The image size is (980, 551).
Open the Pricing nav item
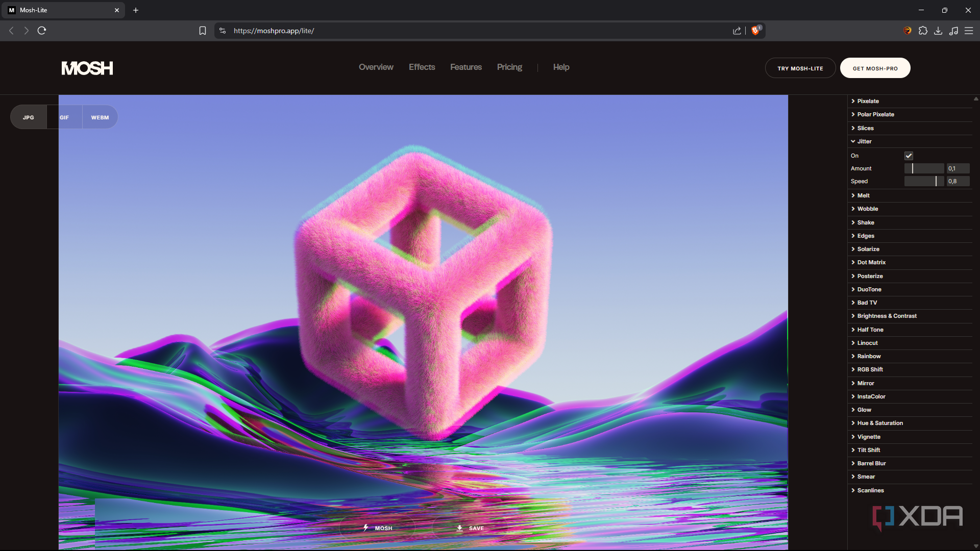(509, 67)
